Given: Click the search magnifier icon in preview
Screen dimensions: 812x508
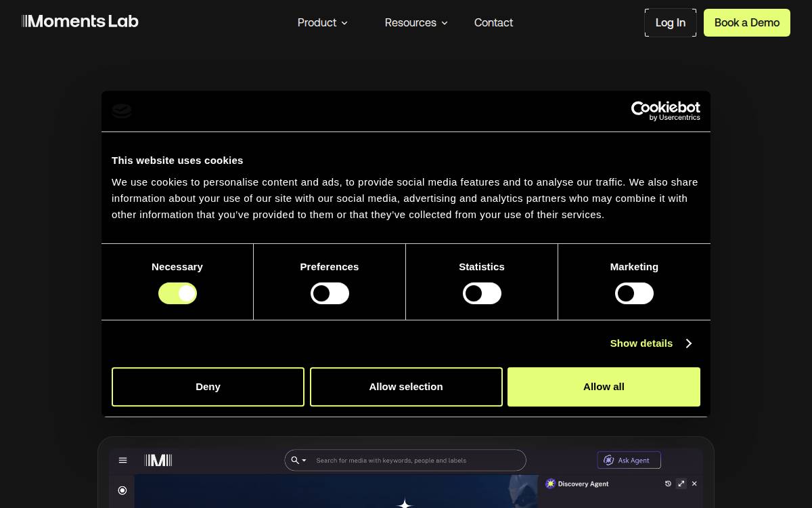Looking at the screenshot, I should click(x=295, y=461).
